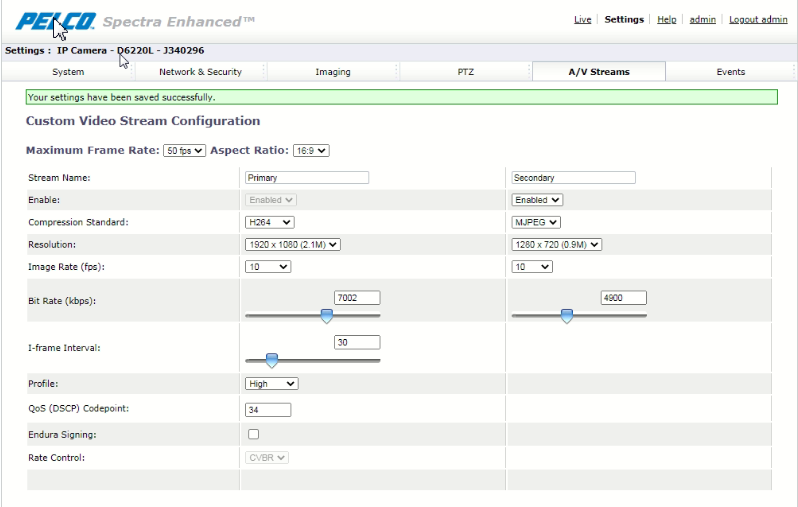The width and height of the screenshot is (798, 507).
Task: Switch to the Imaging tab
Action: pos(333,72)
